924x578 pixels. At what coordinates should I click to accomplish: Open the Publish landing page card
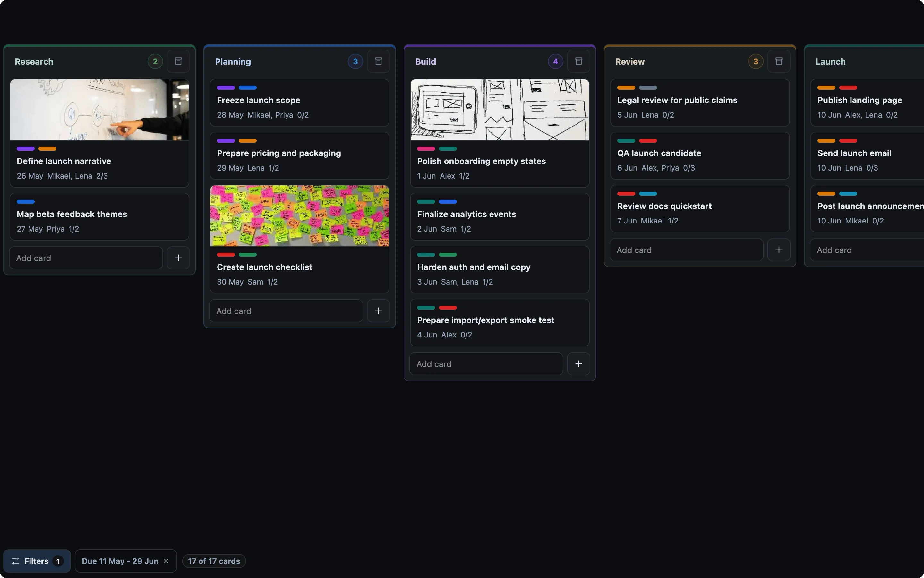click(x=867, y=102)
